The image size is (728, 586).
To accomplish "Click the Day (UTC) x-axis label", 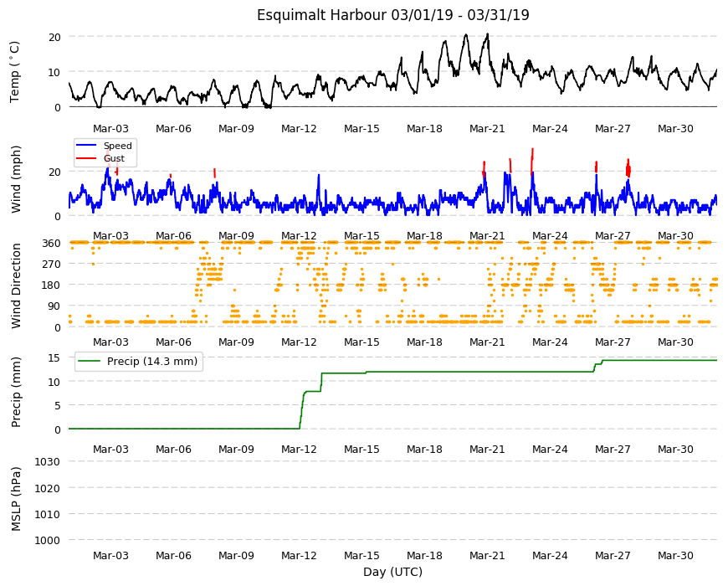I will (392, 572).
